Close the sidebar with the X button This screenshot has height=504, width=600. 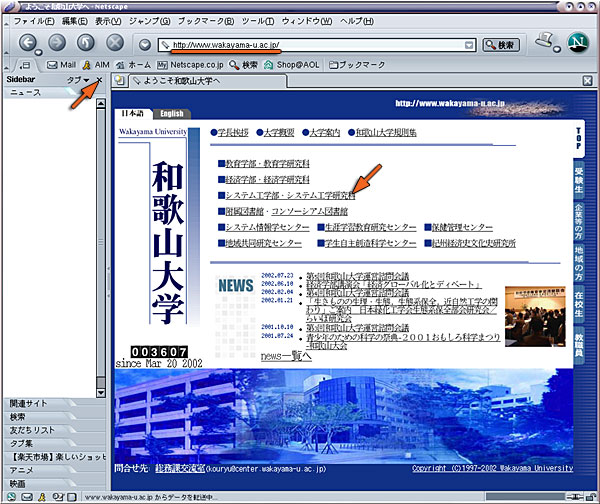[98, 79]
